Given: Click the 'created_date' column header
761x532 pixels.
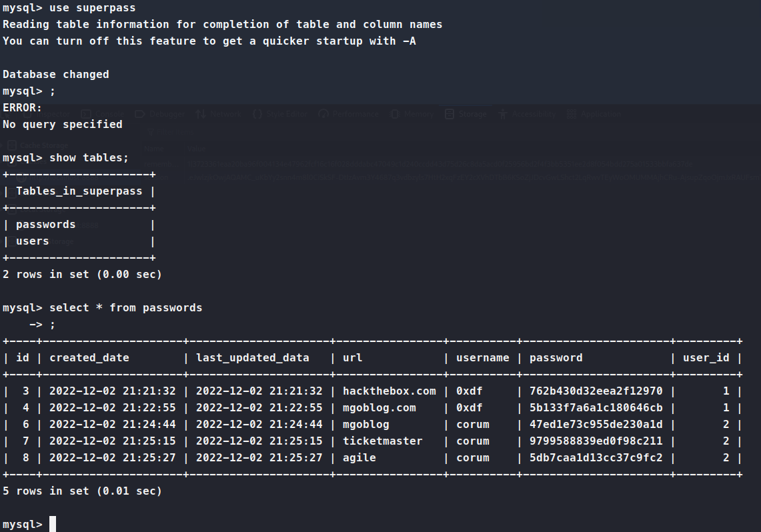Looking at the screenshot, I should click(x=89, y=358).
